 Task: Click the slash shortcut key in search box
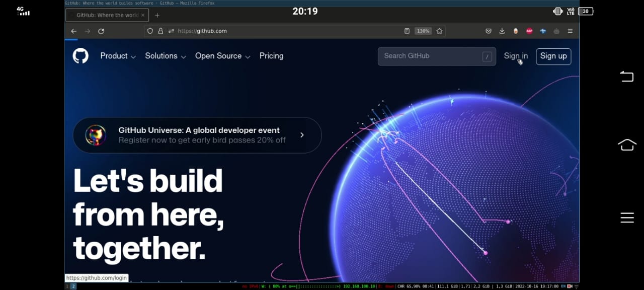(487, 57)
